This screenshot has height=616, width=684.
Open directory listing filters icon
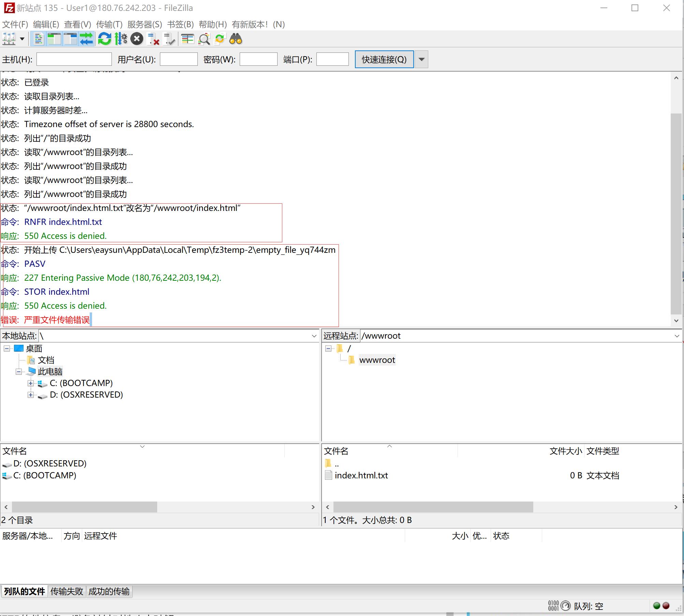tap(187, 39)
